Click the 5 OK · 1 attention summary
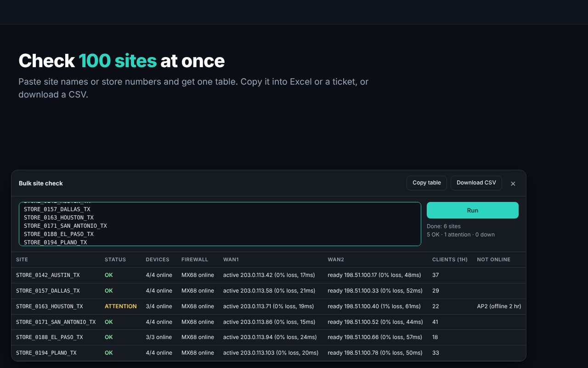The height and width of the screenshot is (368, 588). (x=461, y=235)
